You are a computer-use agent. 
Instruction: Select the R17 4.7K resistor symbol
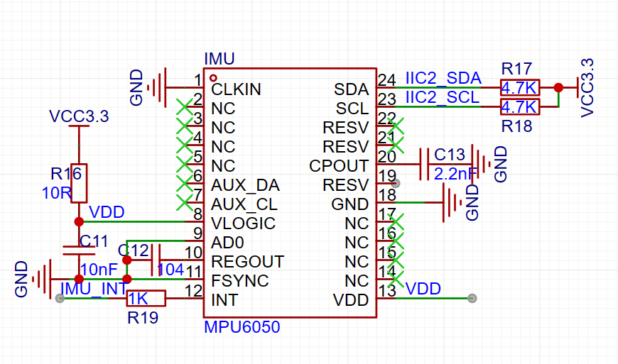pos(520,87)
